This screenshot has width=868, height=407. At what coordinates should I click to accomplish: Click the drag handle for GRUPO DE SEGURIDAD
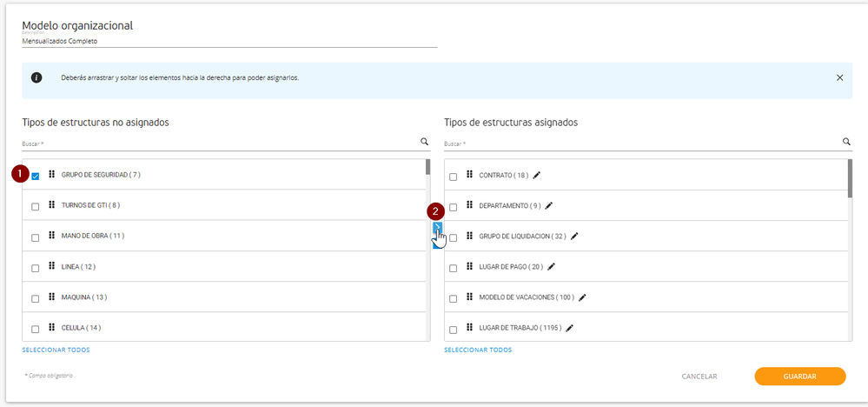(x=52, y=175)
